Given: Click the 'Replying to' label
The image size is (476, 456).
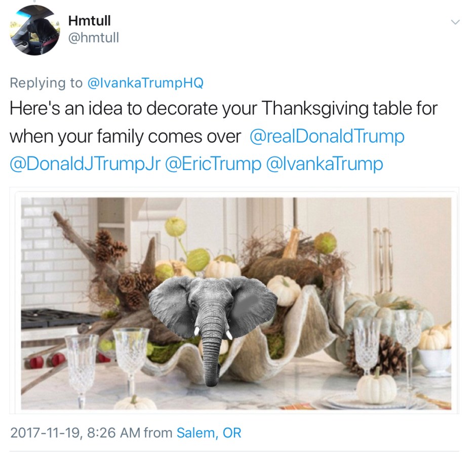Looking at the screenshot, I should tap(46, 83).
